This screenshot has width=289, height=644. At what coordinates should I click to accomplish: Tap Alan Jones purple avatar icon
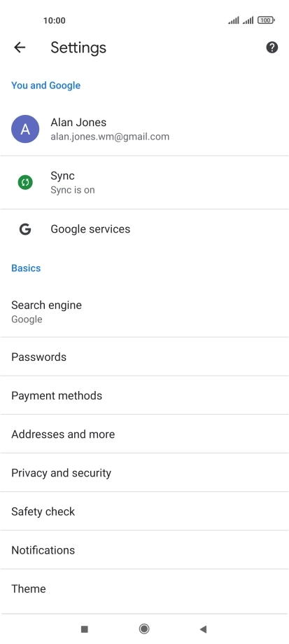pos(25,129)
